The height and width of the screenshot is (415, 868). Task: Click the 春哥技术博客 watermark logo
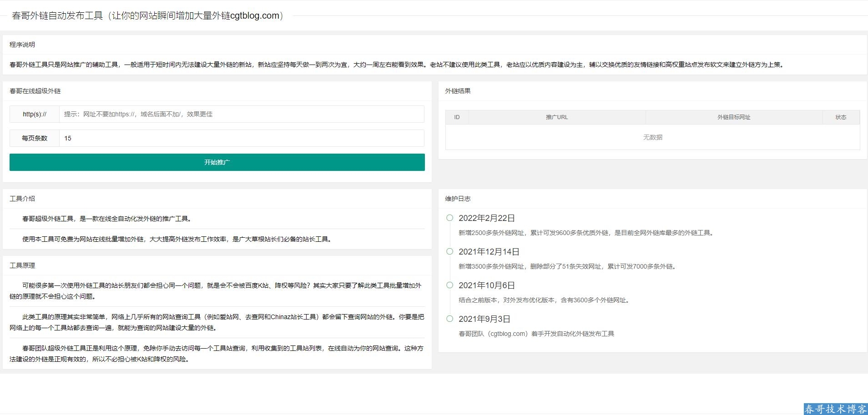835,409
